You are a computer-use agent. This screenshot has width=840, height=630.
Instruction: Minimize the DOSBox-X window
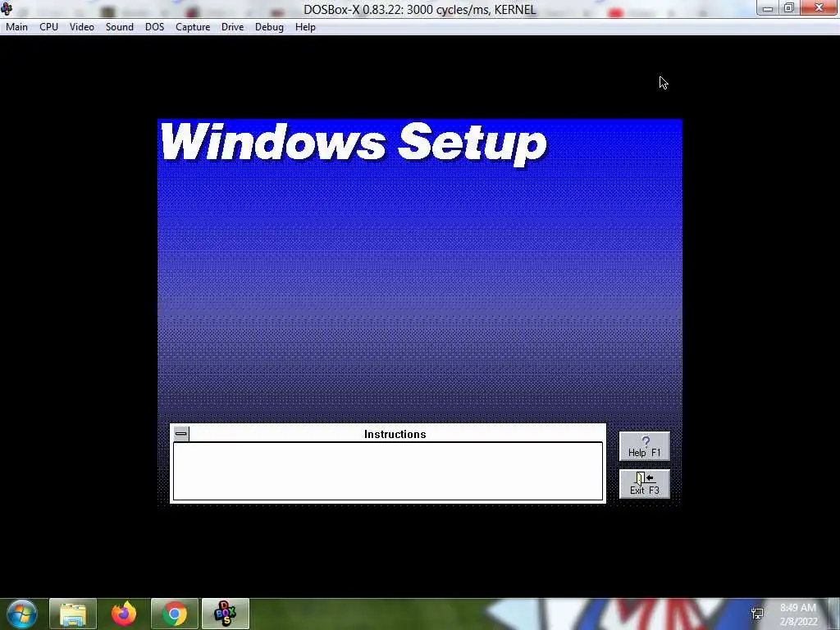click(x=768, y=8)
